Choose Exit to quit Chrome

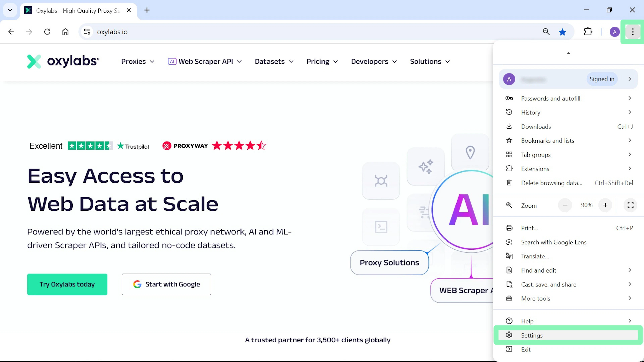point(568,349)
